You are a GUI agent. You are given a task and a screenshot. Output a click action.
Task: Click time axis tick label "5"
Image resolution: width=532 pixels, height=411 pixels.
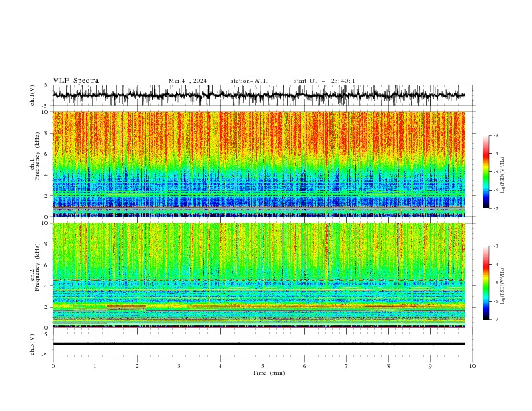pyautogui.click(x=263, y=366)
